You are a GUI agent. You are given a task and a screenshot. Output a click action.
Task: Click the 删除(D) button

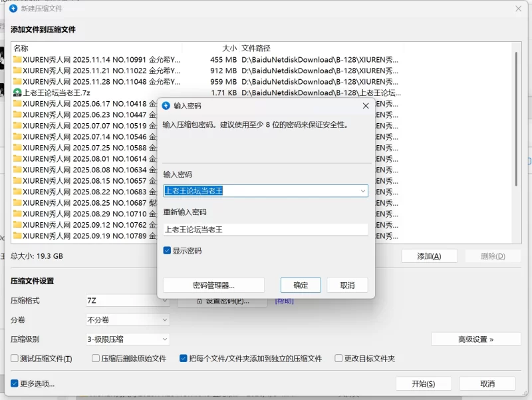click(493, 256)
